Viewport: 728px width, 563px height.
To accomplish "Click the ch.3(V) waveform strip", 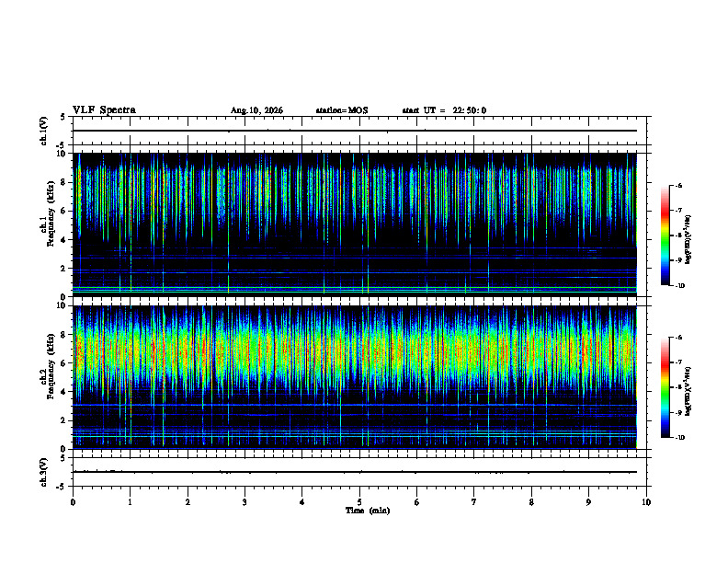I will 359,472.
